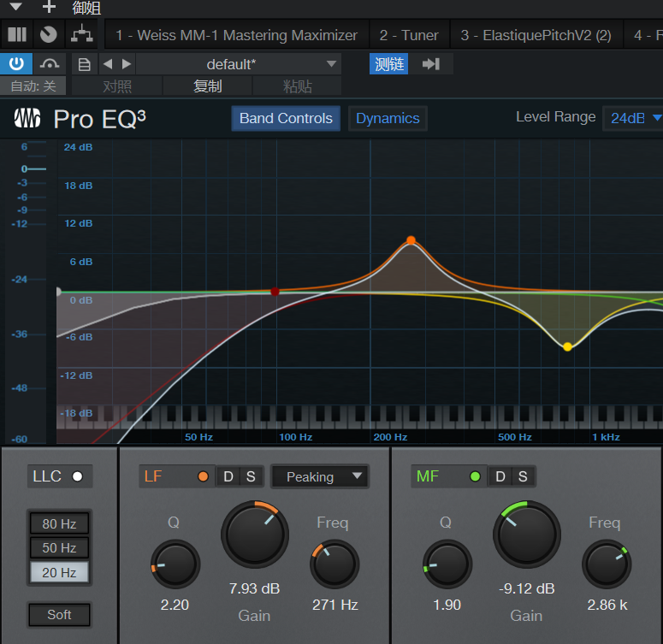The height and width of the screenshot is (644, 663).
Task: Click the 对照 compare button
Action: tap(116, 86)
